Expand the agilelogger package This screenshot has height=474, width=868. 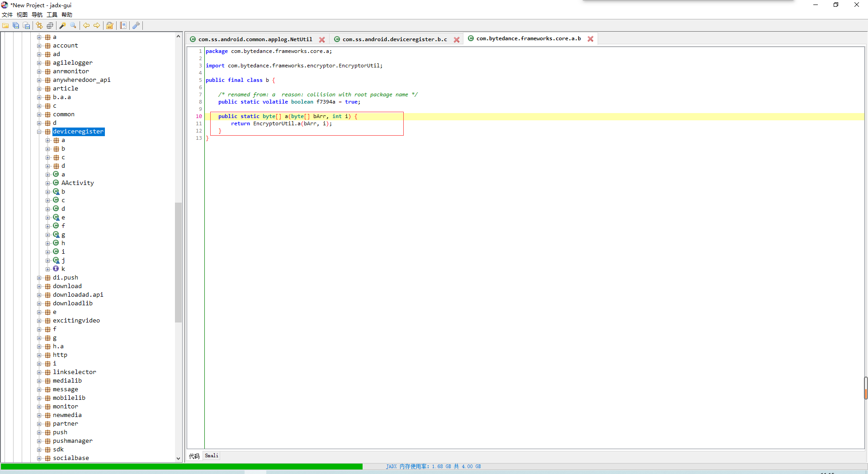(x=39, y=63)
